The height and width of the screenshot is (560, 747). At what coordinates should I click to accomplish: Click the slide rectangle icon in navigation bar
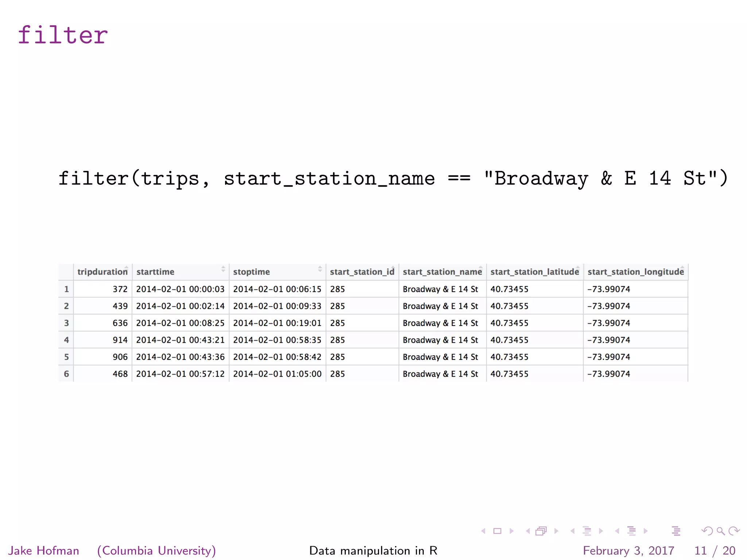pos(497,531)
